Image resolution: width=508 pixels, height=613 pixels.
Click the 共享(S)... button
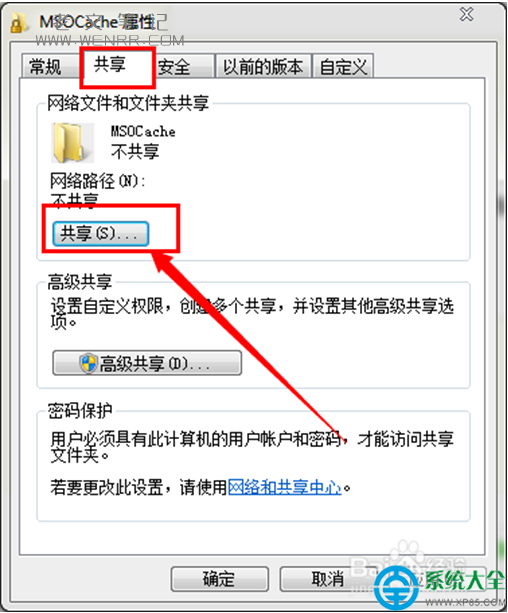tap(101, 233)
